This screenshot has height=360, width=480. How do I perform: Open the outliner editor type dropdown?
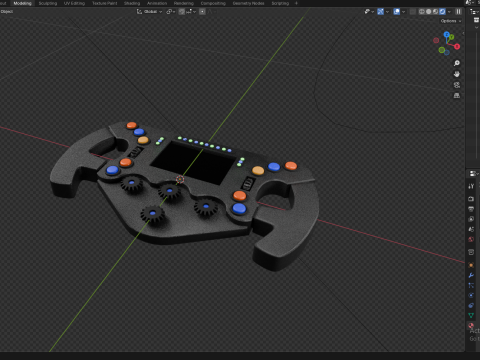point(474,12)
